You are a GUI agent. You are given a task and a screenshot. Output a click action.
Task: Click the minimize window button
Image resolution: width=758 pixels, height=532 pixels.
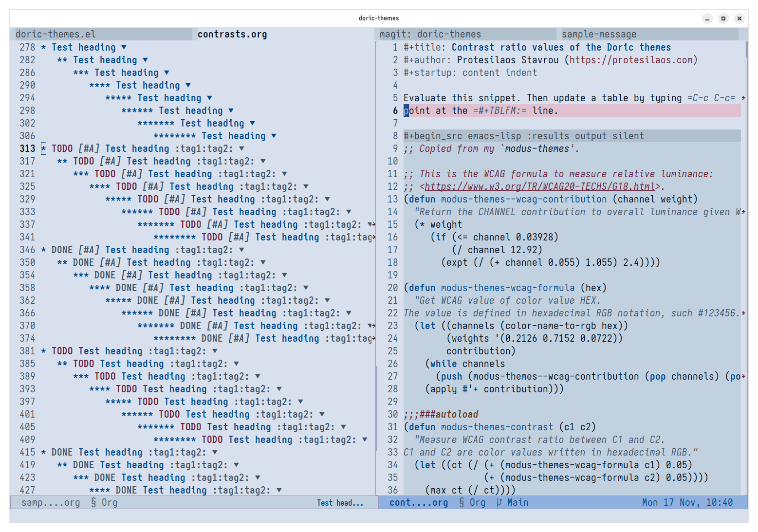[707, 18]
